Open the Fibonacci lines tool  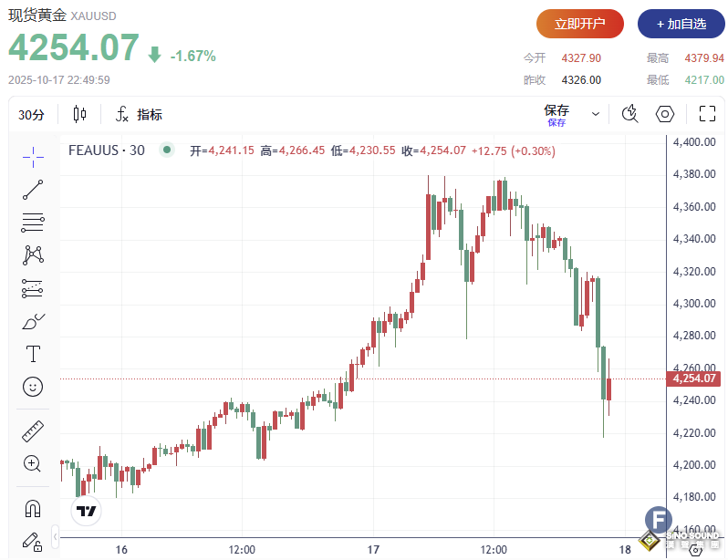[x=33, y=222]
